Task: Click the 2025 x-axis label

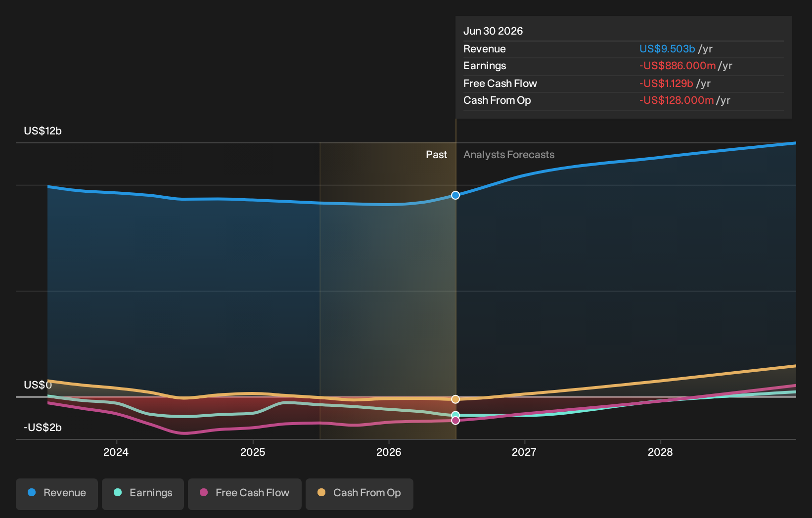Action: pos(253,452)
